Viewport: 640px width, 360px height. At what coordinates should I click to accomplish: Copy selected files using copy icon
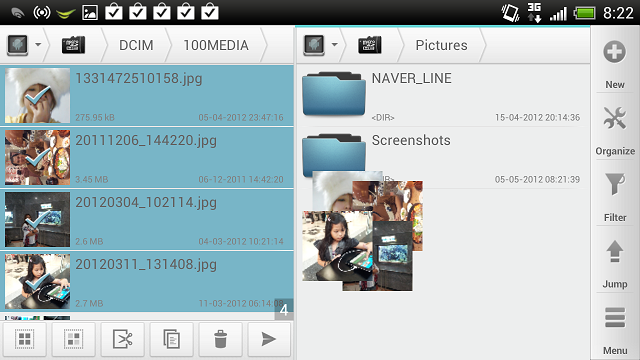[171, 339]
